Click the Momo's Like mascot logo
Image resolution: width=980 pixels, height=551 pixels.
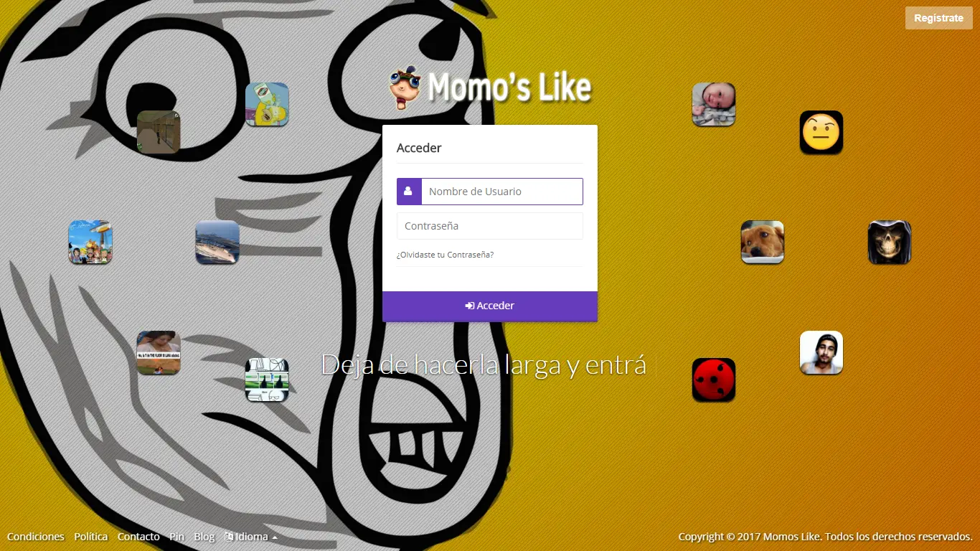[405, 88]
